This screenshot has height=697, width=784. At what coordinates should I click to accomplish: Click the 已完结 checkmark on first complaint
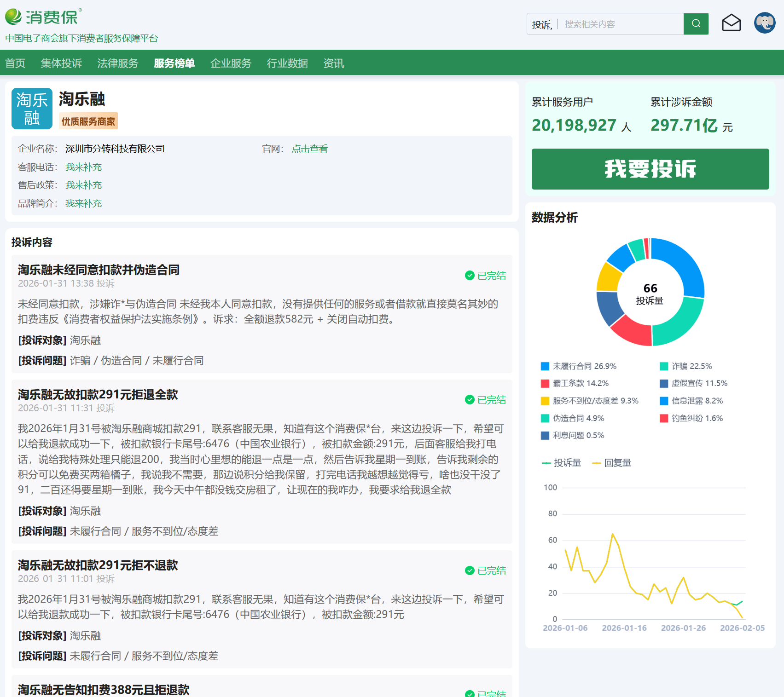(470, 276)
